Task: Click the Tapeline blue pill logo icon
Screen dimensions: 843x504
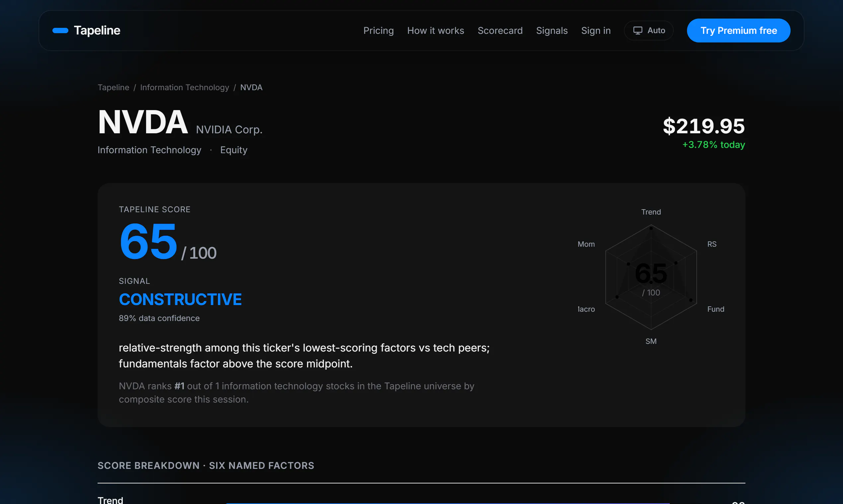Action: click(60, 31)
